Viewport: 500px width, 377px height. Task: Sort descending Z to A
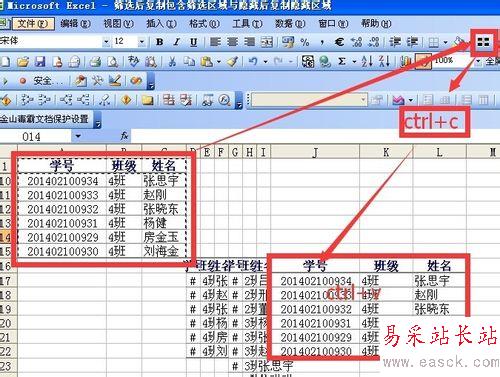[x=384, y=62]
